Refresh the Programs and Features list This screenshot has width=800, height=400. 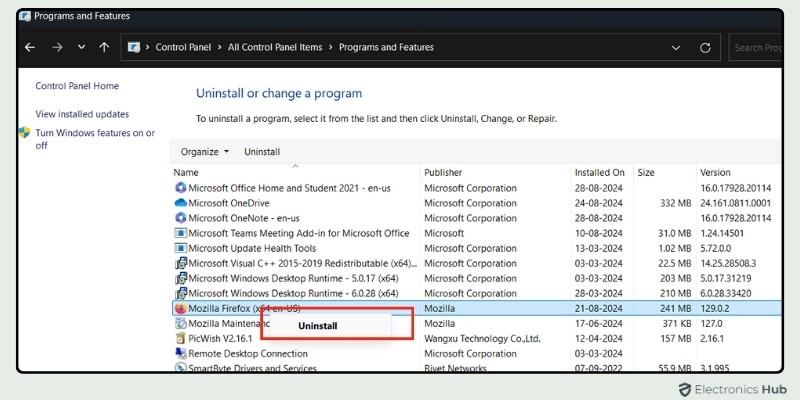click(705, 48)
